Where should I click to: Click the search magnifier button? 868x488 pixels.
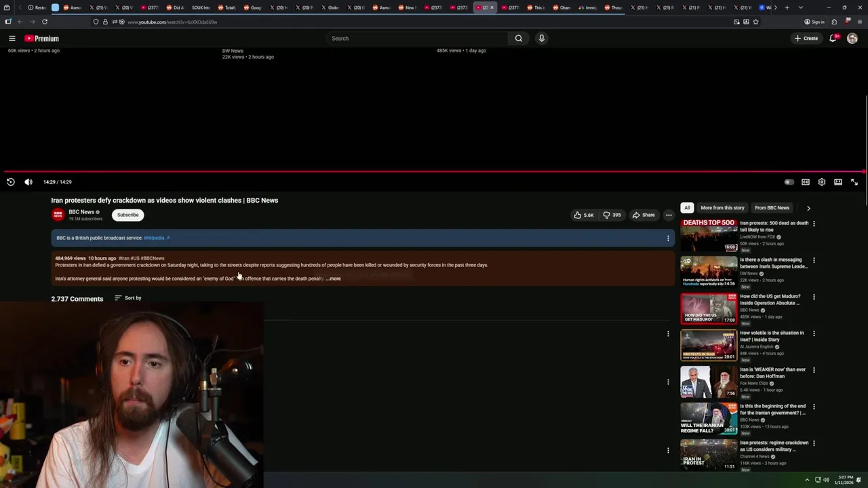pyautogui.click(x=519, y=39)
